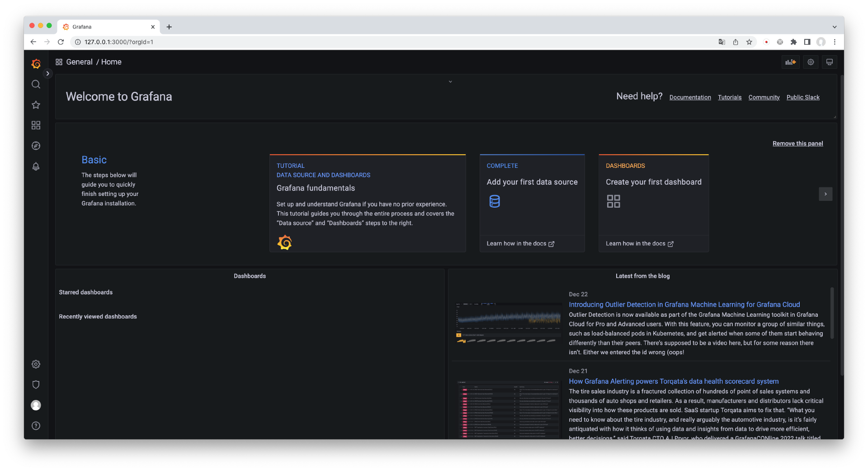Click the Dec 22 blog date
The width and height of the screenshot is (868, 471).
[x=578, y=294]
